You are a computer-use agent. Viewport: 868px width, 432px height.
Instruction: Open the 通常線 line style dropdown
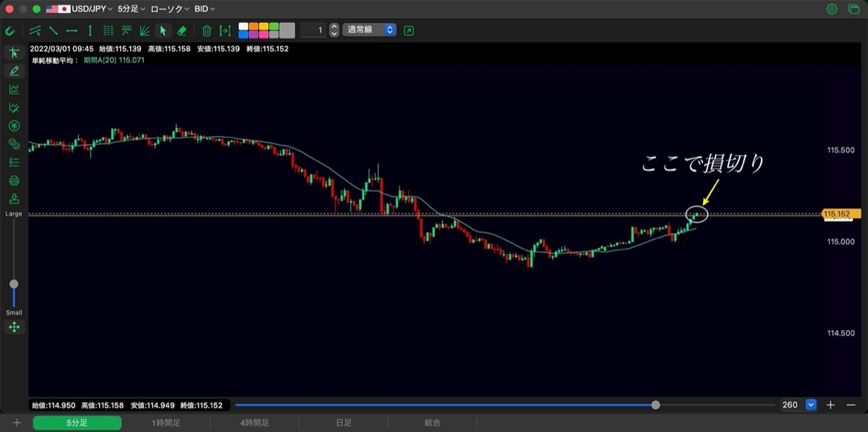pyautogui.click(x=370, y=30)
